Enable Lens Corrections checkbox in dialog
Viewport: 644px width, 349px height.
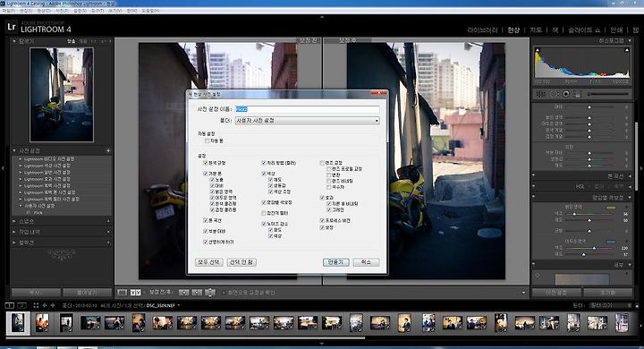tap(322, 163)
